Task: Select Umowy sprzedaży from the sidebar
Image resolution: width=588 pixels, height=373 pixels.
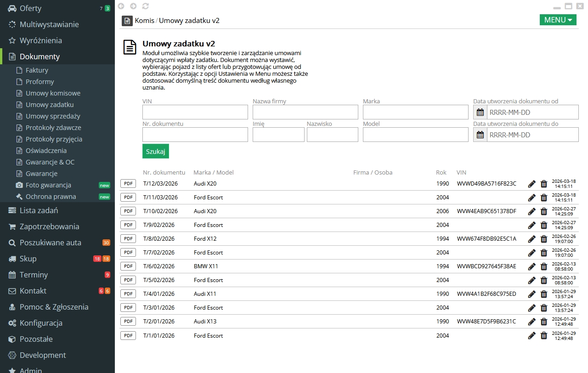Action: pos(53,116)
